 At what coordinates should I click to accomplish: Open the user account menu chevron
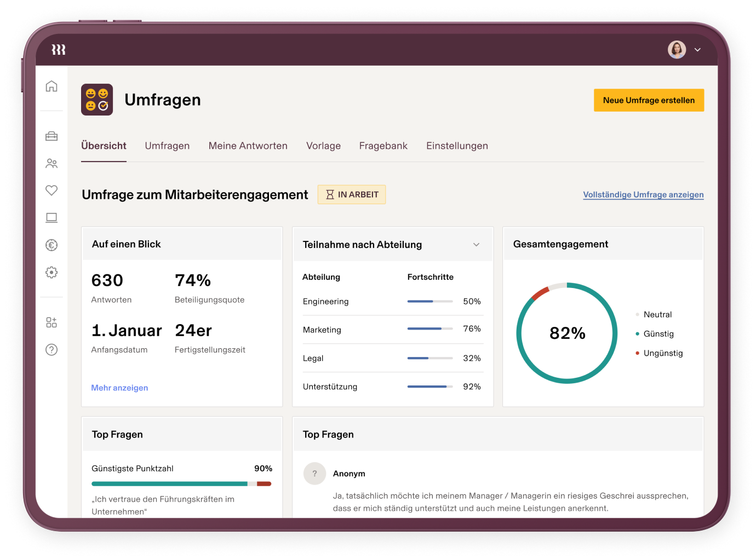coord(697,50)
